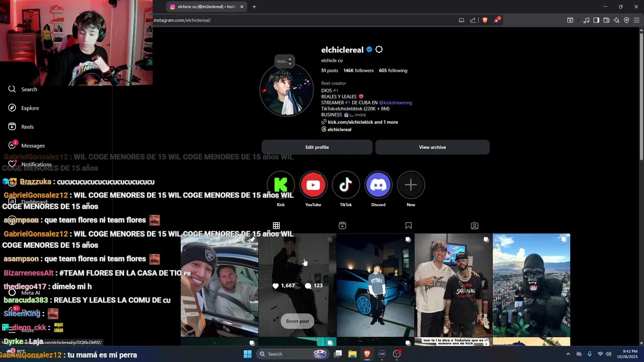Switch to the Saved posts tab
This screenshot has width=644, height=362.
409,226
